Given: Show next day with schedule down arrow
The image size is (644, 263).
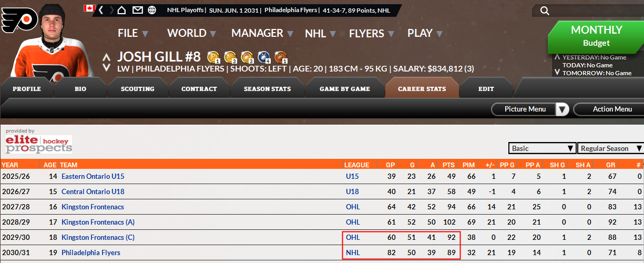Looking at the screenshot, I should [557, 73].
